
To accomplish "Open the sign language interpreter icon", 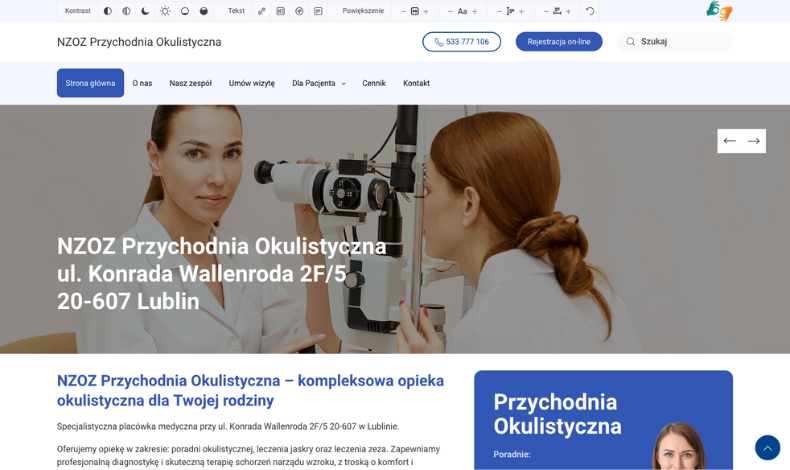I will (x=719, y=11).
